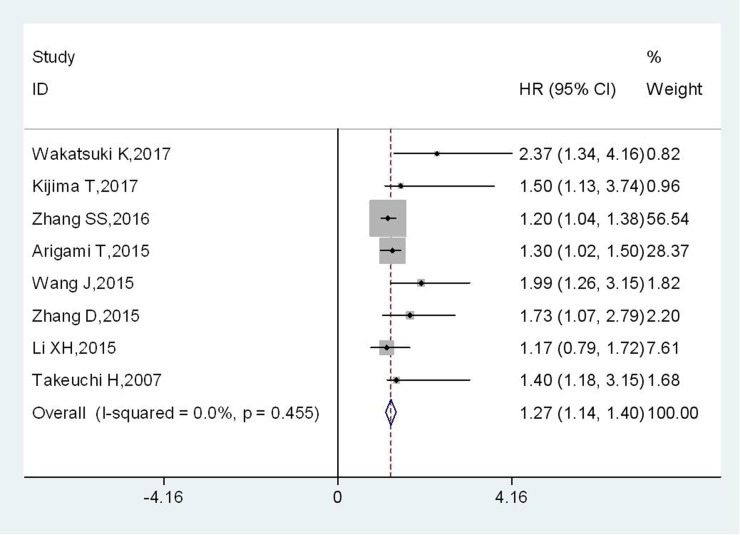Click the blue overall effect diamond
The height and width of the screenshot is (535, 740).
[390, 412]
